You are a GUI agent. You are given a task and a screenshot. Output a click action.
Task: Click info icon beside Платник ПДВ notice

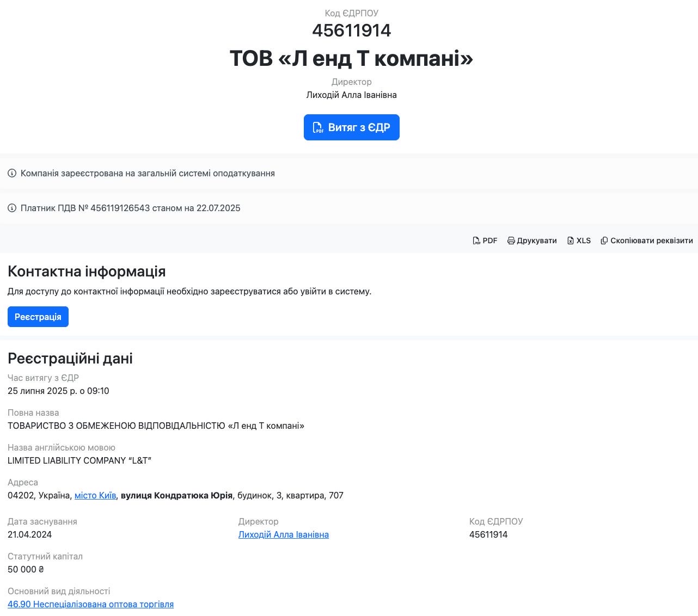point(12,208)
